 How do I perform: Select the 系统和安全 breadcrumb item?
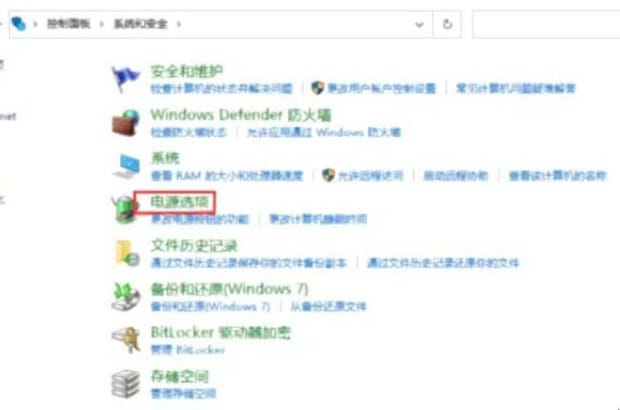click(x=140, y=24)
